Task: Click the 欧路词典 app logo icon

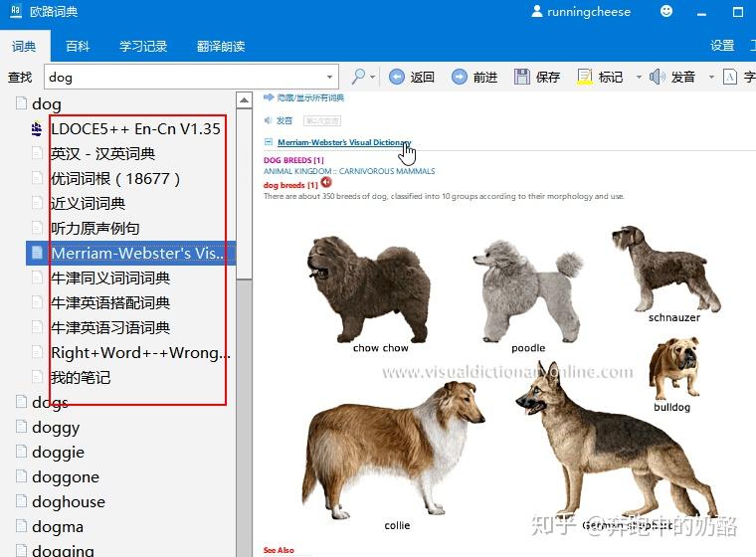Action: [16, 11]
